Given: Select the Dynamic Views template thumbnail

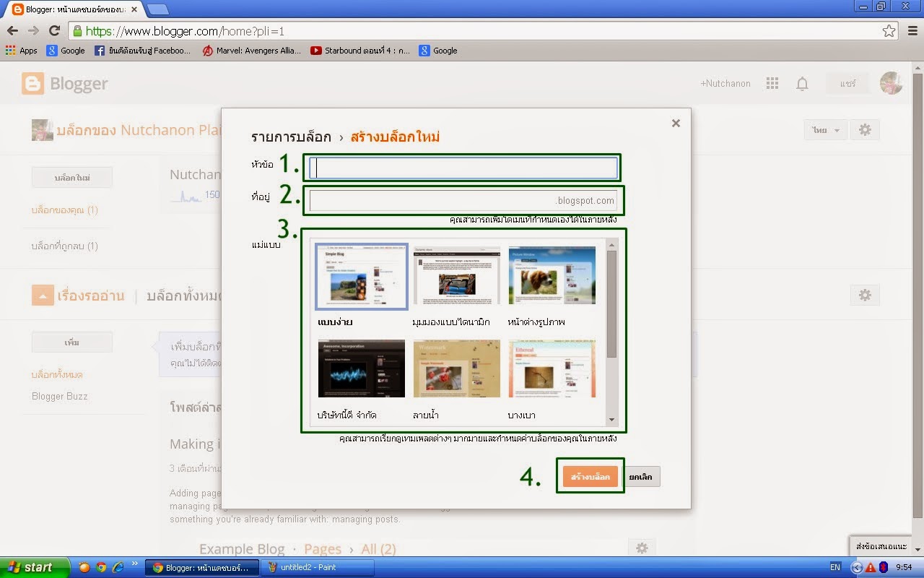Looking at the screenshot, I should pos(457,275).
